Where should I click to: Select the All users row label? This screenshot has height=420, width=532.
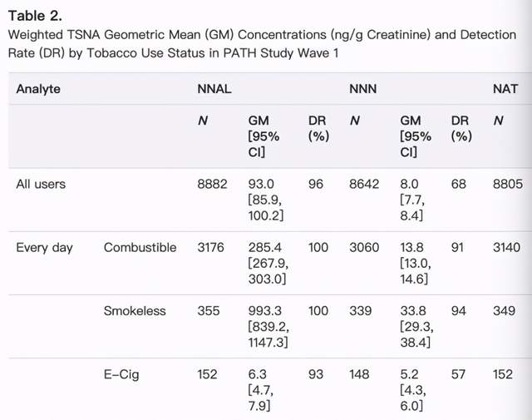click(41, 184)
